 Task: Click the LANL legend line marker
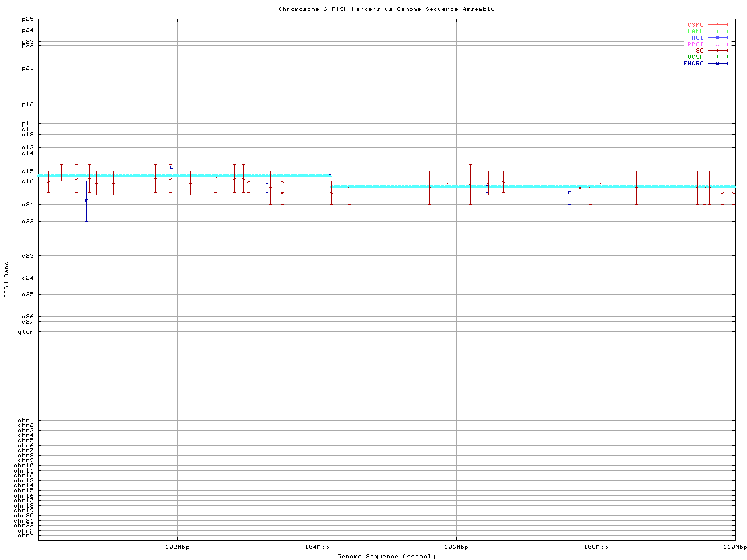point(717,32)
